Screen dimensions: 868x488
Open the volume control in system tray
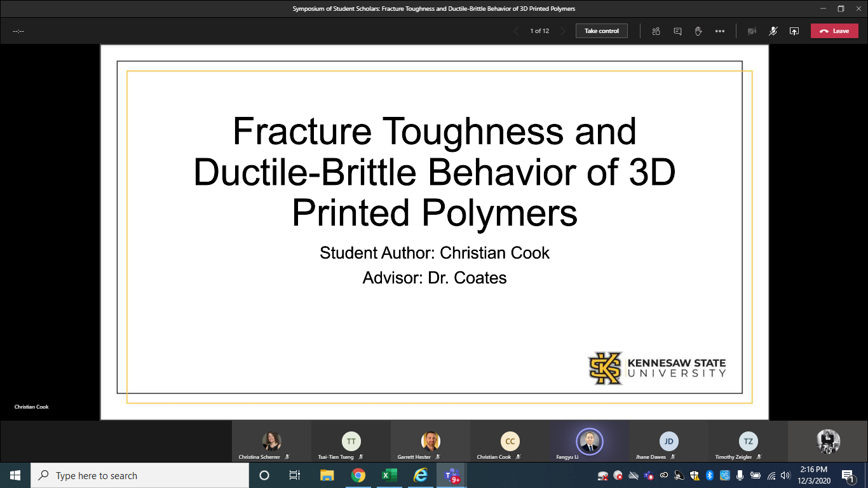(x=785, y=475)
